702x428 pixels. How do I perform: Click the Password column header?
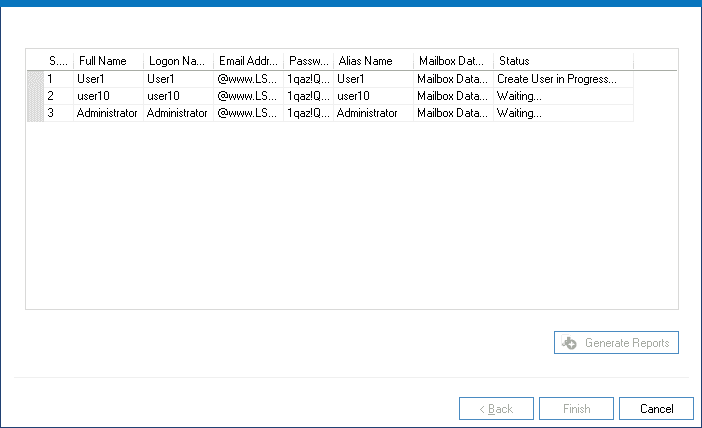point(308,61)
